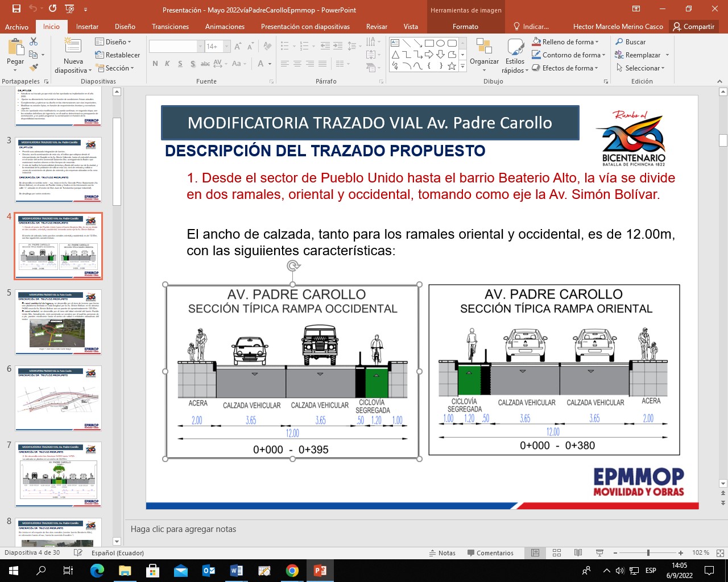Open the font size 14+ dropdown
The height and width of the screenshot is (582, 728).
coord(227,47)
